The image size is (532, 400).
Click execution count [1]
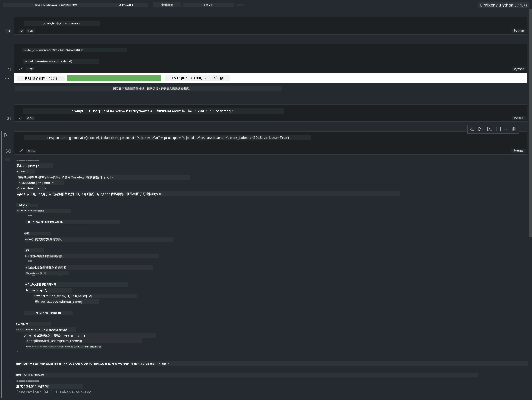click(x=8, y=31)
